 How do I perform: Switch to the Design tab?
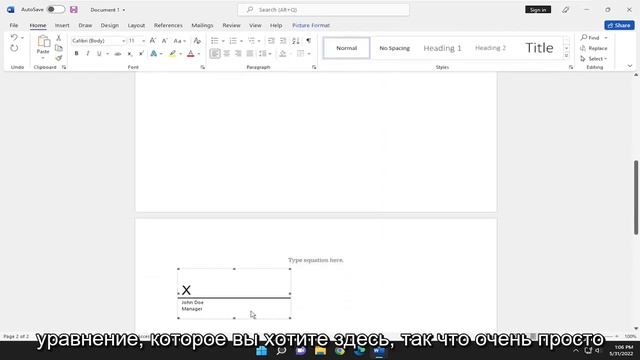(x=109, y=25)
